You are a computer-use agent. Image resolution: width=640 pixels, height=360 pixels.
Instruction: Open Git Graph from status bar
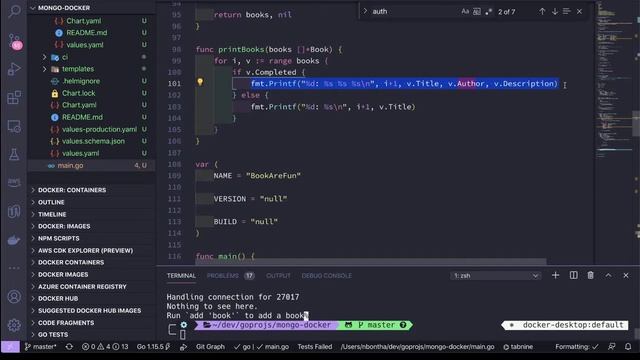coord(210,347)
